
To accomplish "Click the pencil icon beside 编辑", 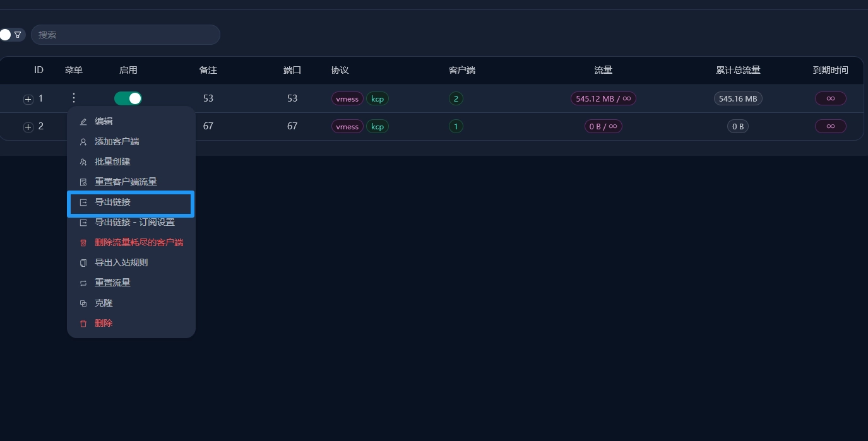I will (x=83, y=122).
